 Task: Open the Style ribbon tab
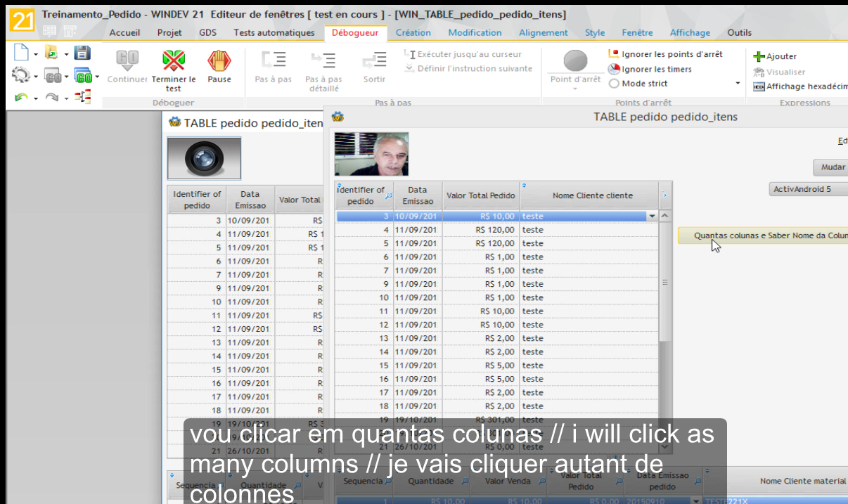click(594, 32)
